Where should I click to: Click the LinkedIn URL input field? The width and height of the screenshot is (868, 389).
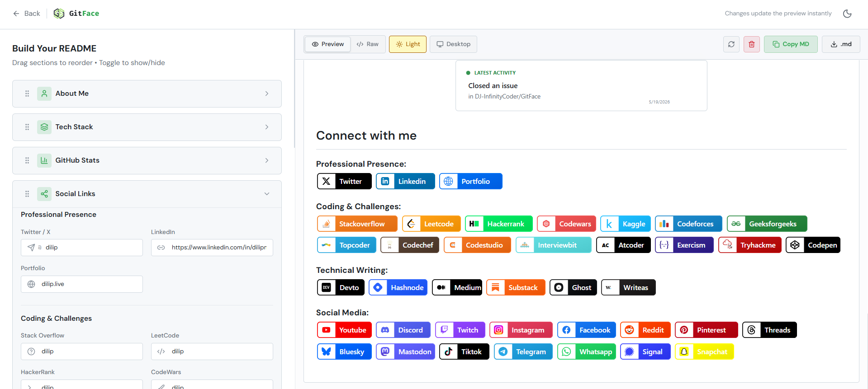tap(212, 248)
